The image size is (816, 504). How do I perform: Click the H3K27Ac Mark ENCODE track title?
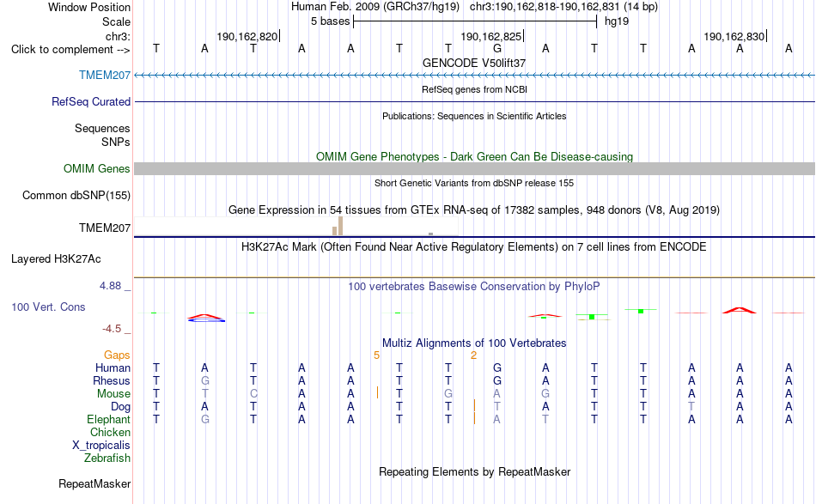(474, 246)
